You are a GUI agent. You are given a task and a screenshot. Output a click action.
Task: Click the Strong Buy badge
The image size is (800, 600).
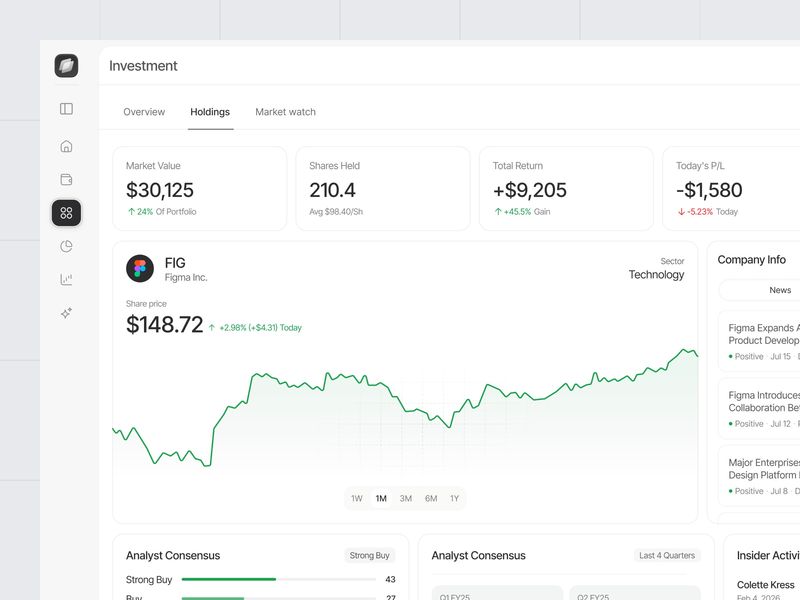point(369,555)
